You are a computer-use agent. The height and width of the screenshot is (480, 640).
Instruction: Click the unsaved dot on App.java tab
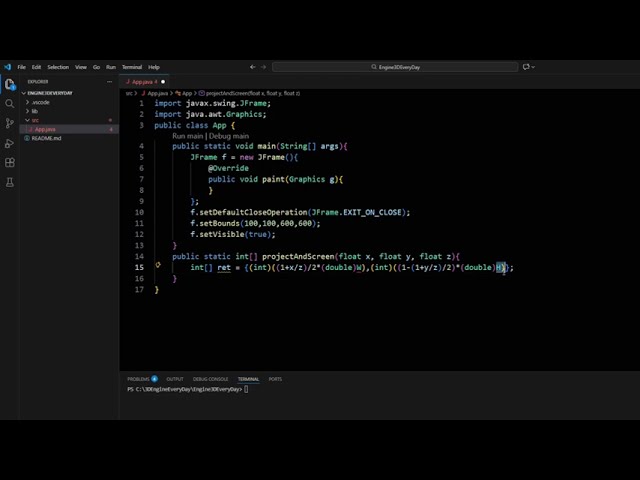click(x=163, y=82)
